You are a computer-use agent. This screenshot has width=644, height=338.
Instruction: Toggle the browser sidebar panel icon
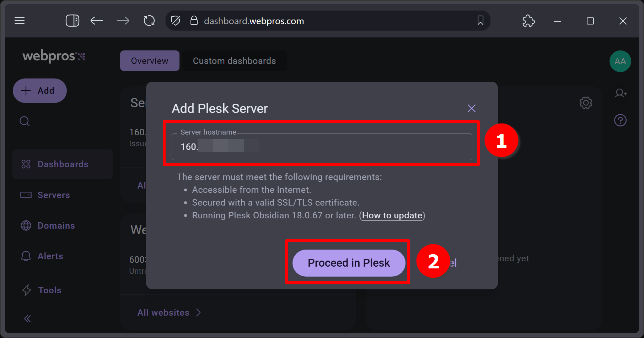[73, 21]
